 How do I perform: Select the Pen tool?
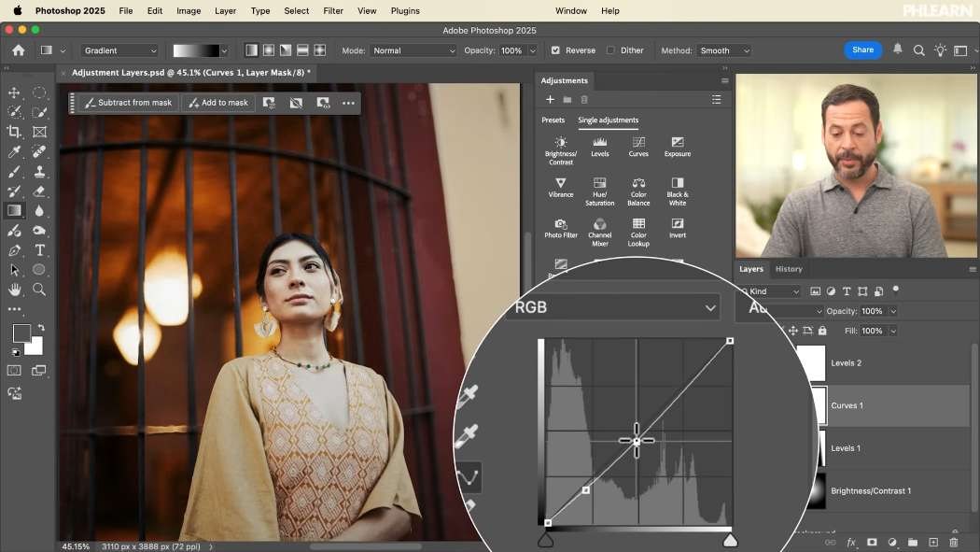(x=14, y=250)
